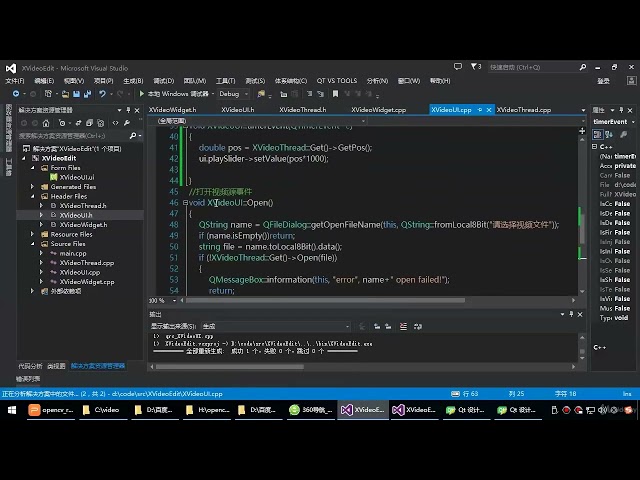This screenshot has width=640, height=480.
Task: Open main.cpp in Solution Explorer
Action: point(72,253)
